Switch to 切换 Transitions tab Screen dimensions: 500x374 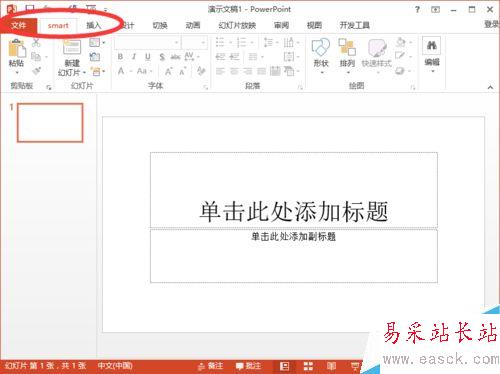click(160, 25)
